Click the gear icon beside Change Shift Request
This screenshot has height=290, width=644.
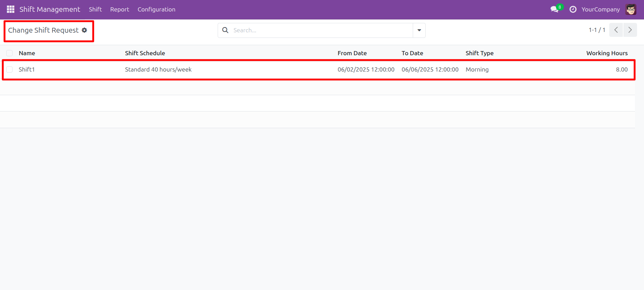[84, 30]
